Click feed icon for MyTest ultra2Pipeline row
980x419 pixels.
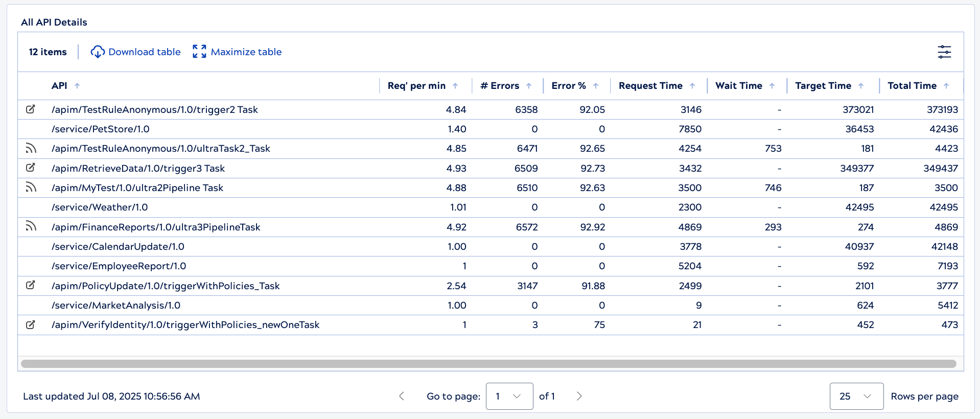tap(31, 188)
